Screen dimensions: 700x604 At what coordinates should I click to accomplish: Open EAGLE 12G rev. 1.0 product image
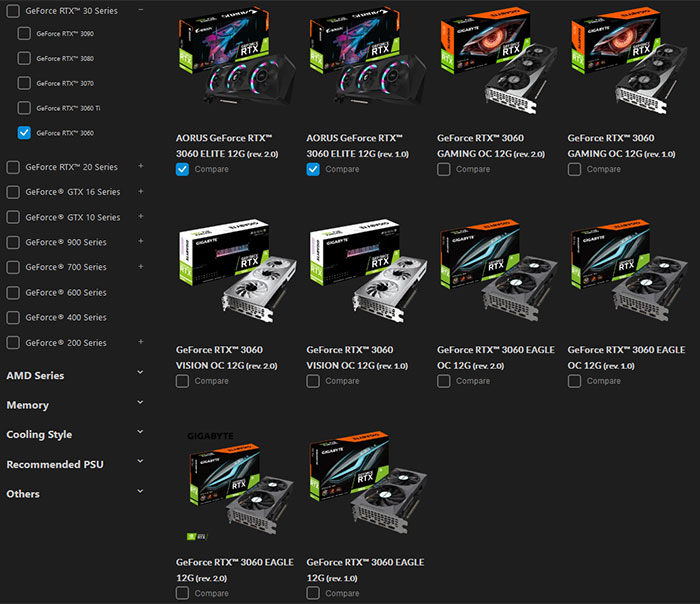click(366, 483)
